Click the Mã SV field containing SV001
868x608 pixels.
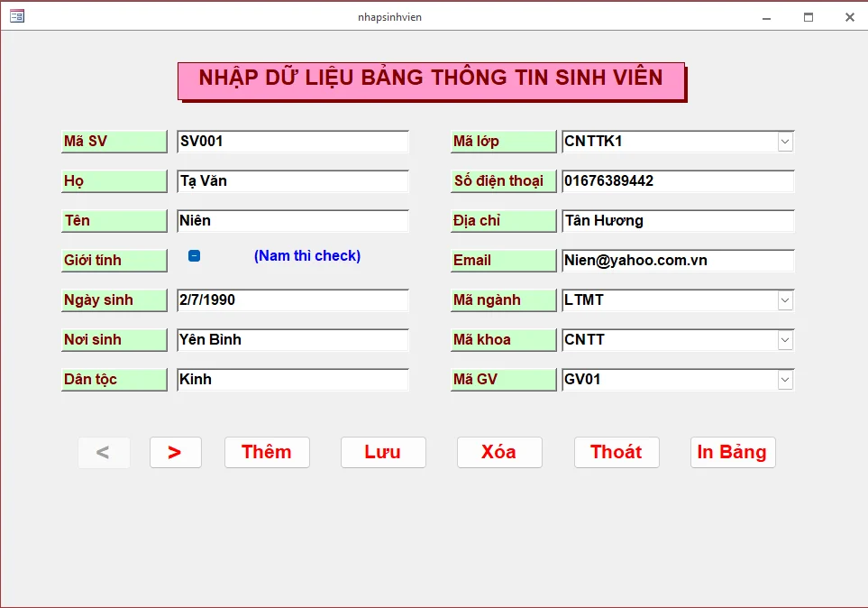(x=292, y=142)
